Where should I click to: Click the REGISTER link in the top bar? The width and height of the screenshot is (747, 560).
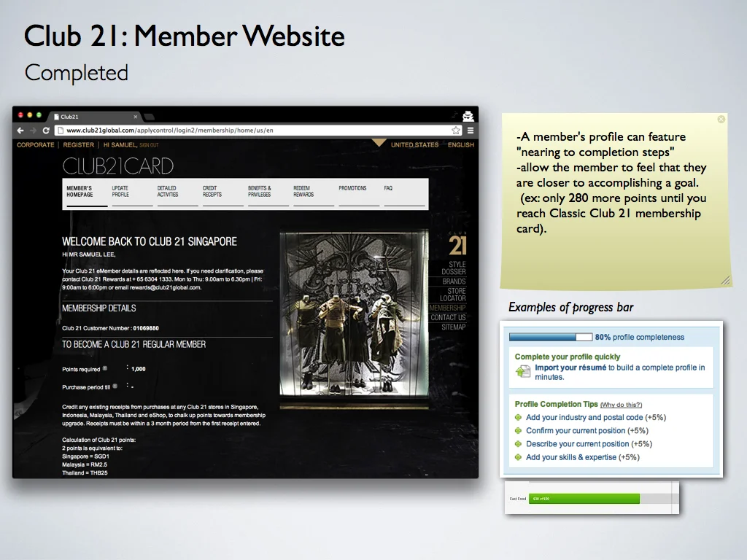79,144
